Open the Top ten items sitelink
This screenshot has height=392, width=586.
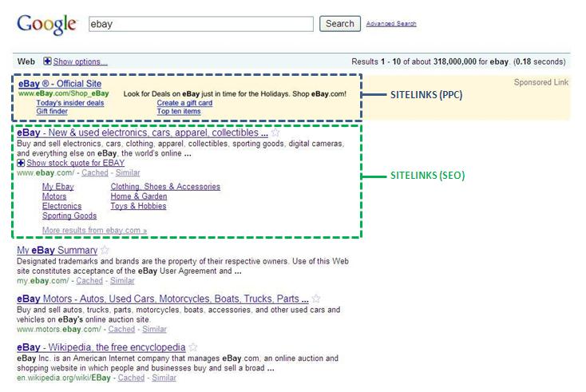(179, 112)
